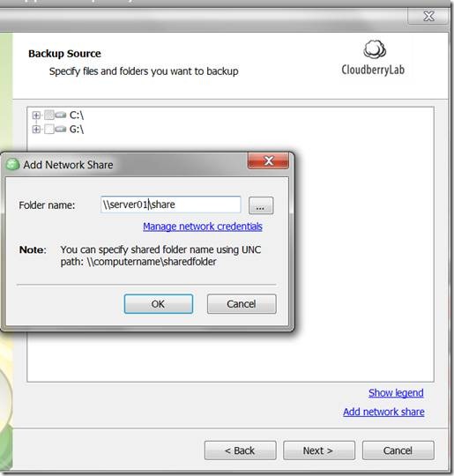Go to previous step with Back button
Viewport: 454px width, 476px height.
(240, 450)
